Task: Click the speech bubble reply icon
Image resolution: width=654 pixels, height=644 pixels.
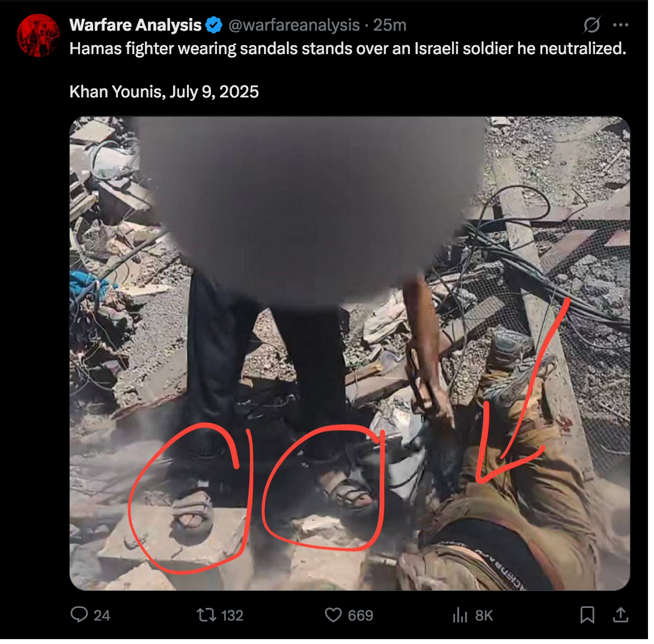Action: point(79,615)
